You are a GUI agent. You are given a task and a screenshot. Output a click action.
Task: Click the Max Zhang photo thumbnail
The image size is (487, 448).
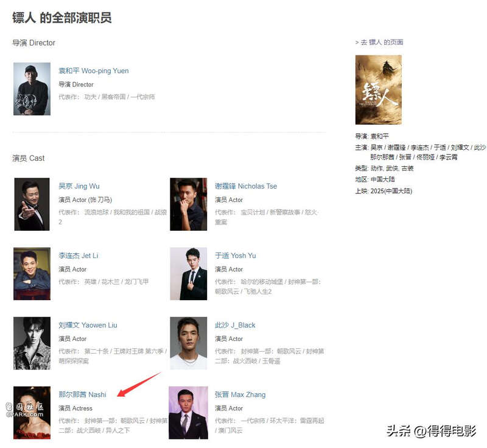point(189,413)
